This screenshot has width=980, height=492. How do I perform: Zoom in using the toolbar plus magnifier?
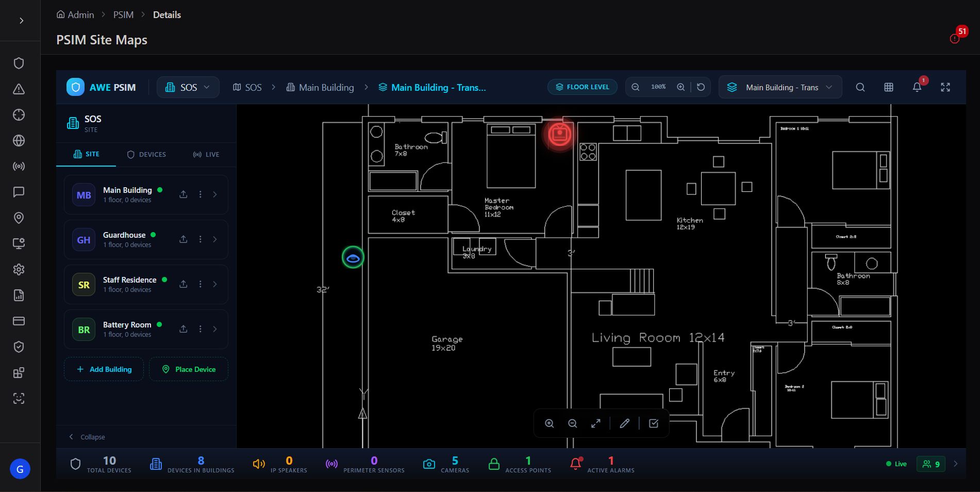[681, 87]
